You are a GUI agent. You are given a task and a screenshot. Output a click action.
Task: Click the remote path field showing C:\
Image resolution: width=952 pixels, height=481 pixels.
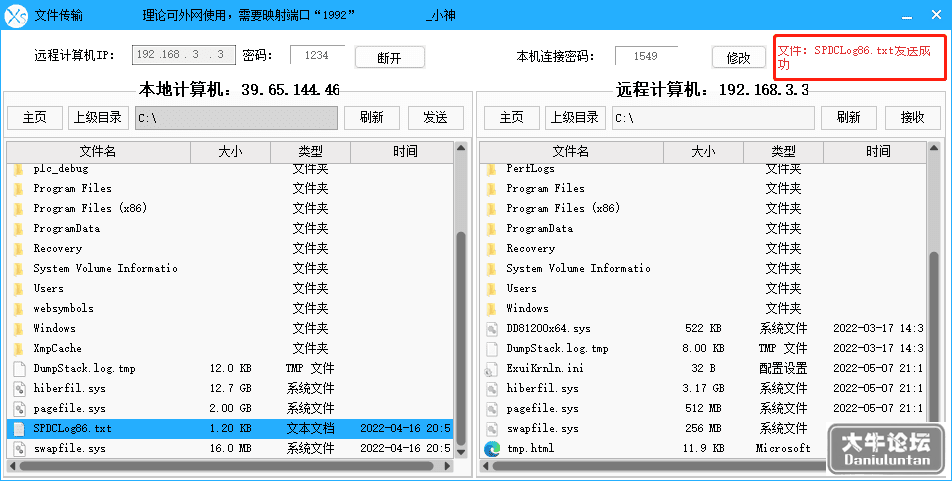(x=713, y=118)
